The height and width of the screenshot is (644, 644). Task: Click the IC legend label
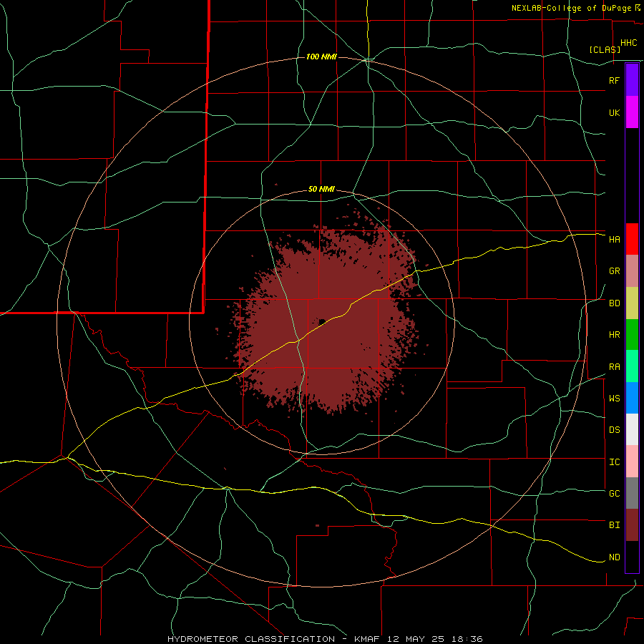point(614,462)
